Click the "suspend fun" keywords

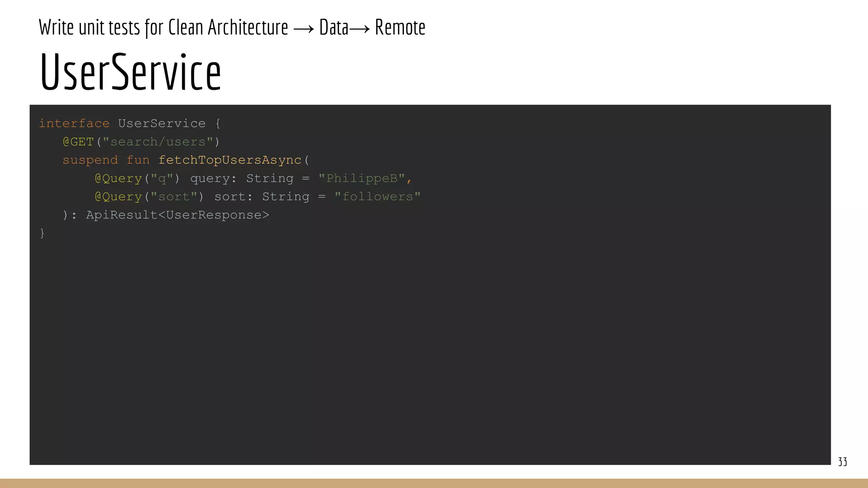coord(106,160)
